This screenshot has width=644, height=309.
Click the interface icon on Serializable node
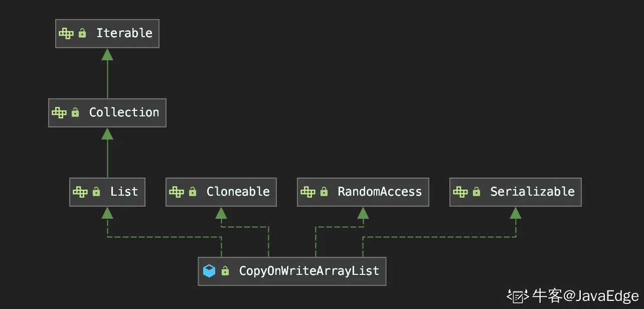[x=460, y=192]
